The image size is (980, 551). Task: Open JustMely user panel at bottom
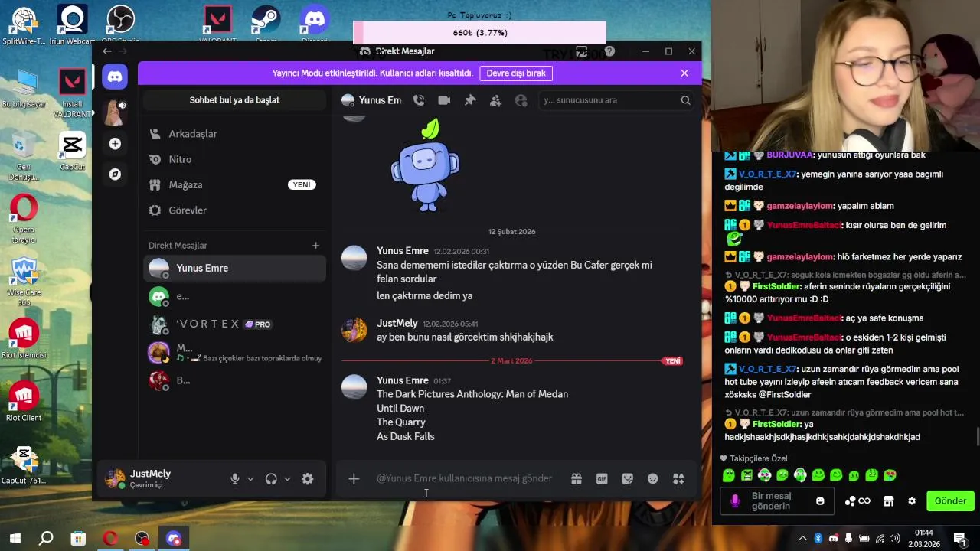pyautogui.click(x=163, y=479)
